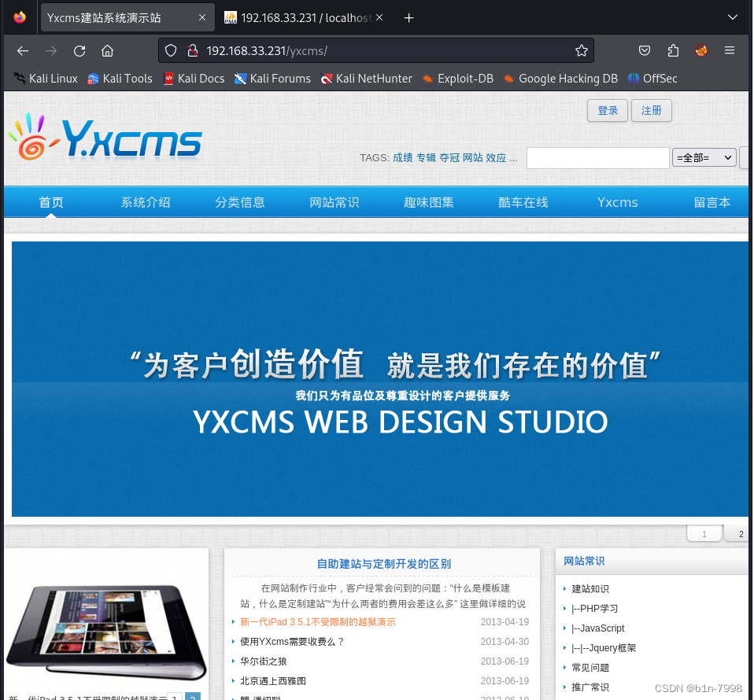Image resolution: width=754 pixels, height=700 pixels.
Task: Open the 建站知识 sidebar category
Action: [590, 588]
